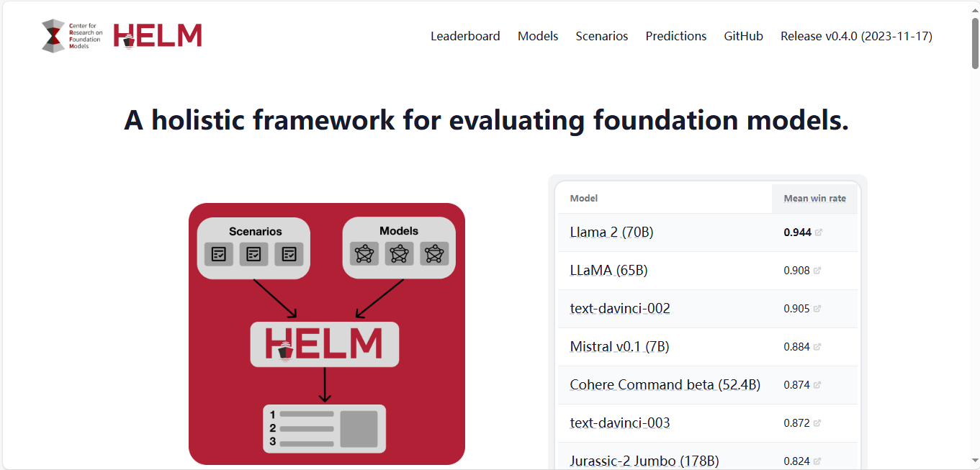Click the 0.872 win rate value
The image size is (980, 470).
coord(796,423)
